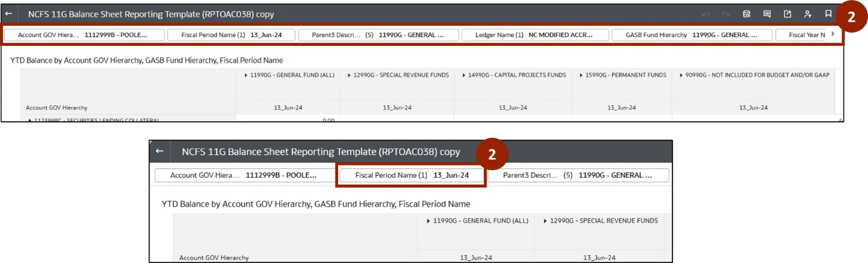Open Fiscal Period Name filter in top window
The height and width of the screenshot is (263, 868).
click(231, 35)
